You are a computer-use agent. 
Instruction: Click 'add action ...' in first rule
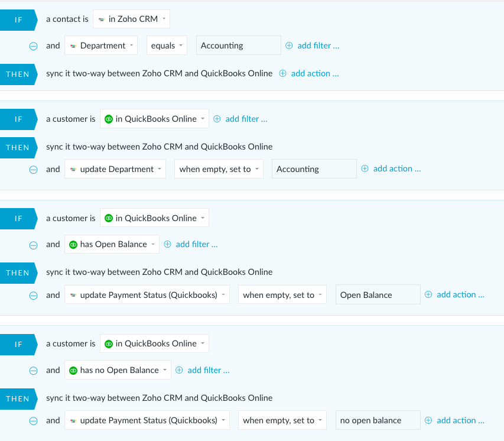315,73
